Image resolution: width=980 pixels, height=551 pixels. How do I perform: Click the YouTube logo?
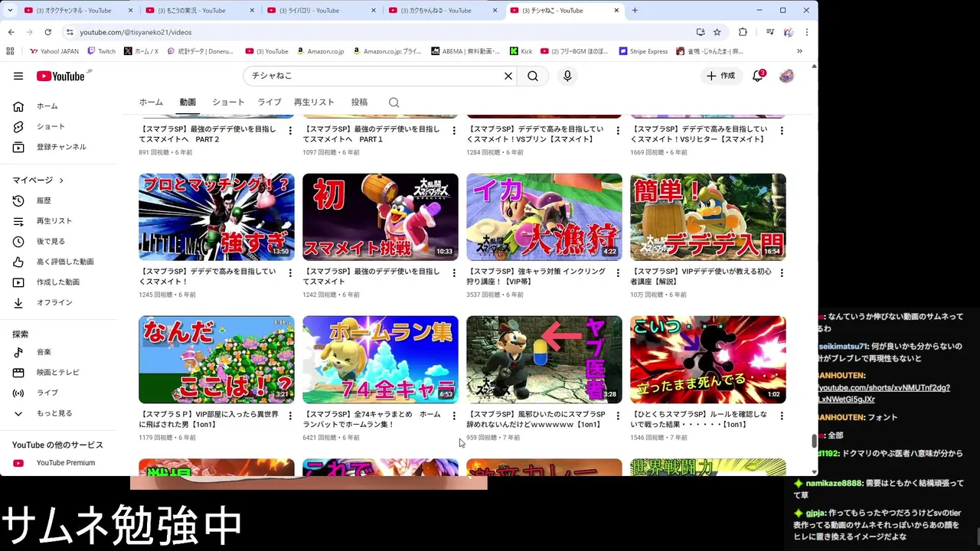tap(61, 76)
